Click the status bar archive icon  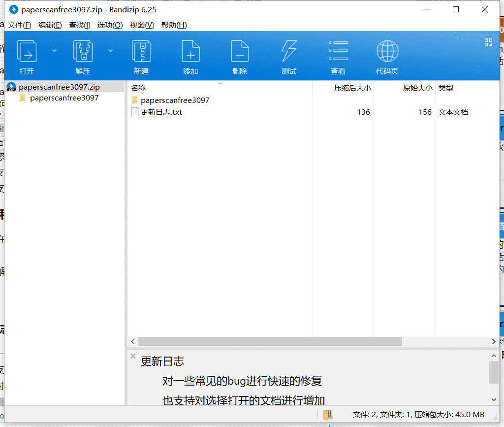click(327, 415)
